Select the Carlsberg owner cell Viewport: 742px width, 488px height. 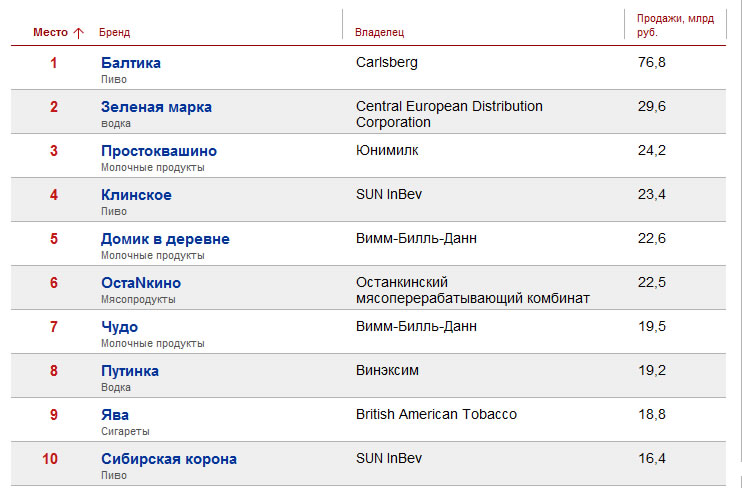click(387, 62)
